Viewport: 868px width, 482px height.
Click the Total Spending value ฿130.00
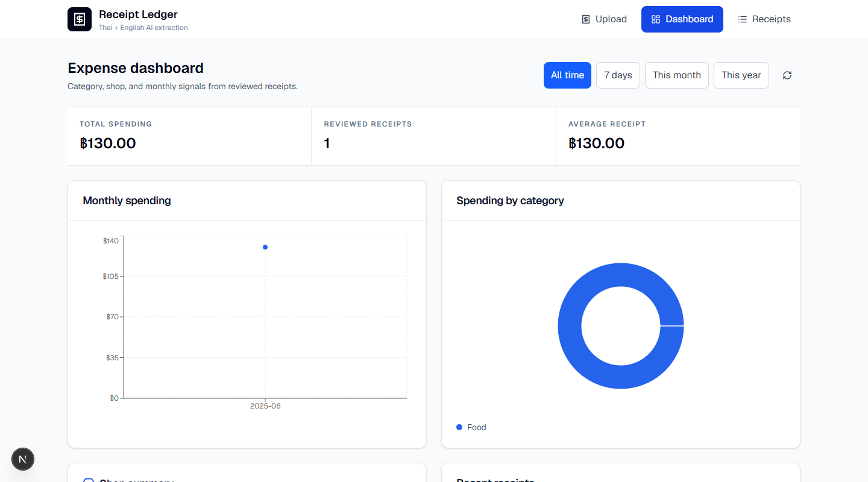108,143
